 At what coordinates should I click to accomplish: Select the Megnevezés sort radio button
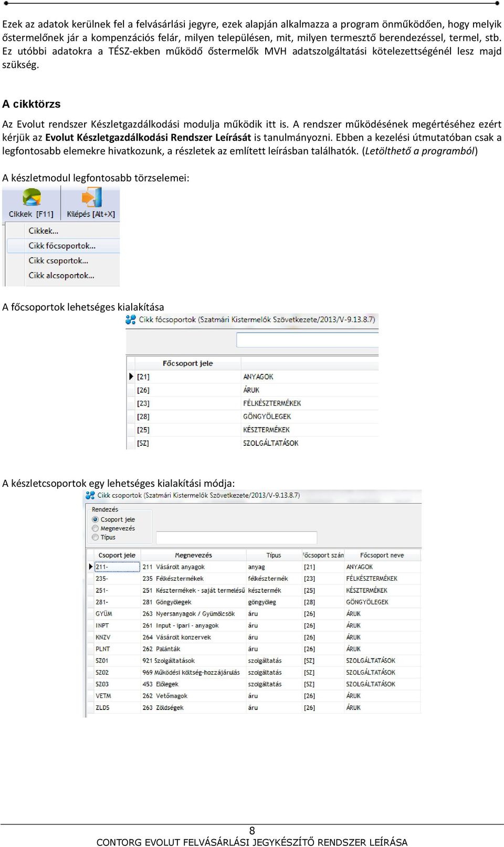[95, 528]
